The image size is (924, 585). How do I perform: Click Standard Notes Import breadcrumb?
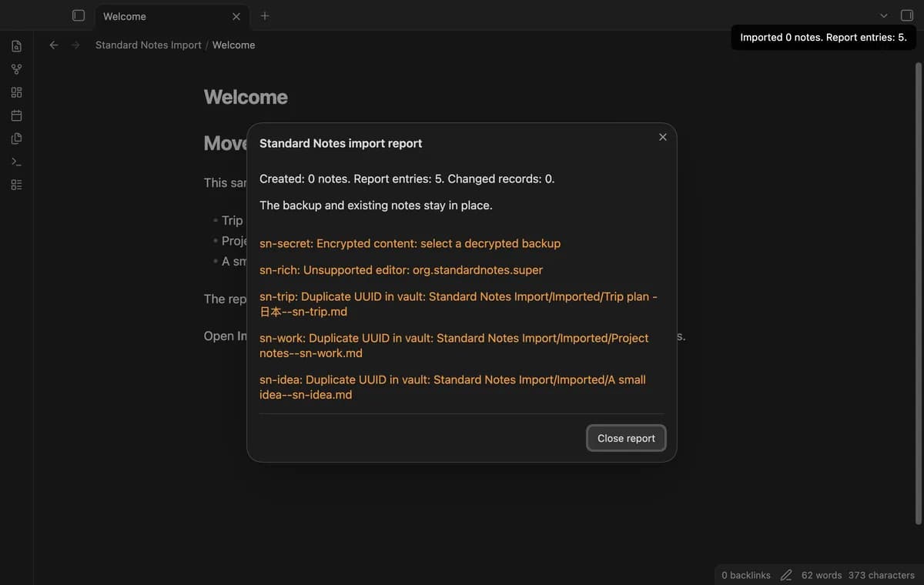[x=149, y=45]
